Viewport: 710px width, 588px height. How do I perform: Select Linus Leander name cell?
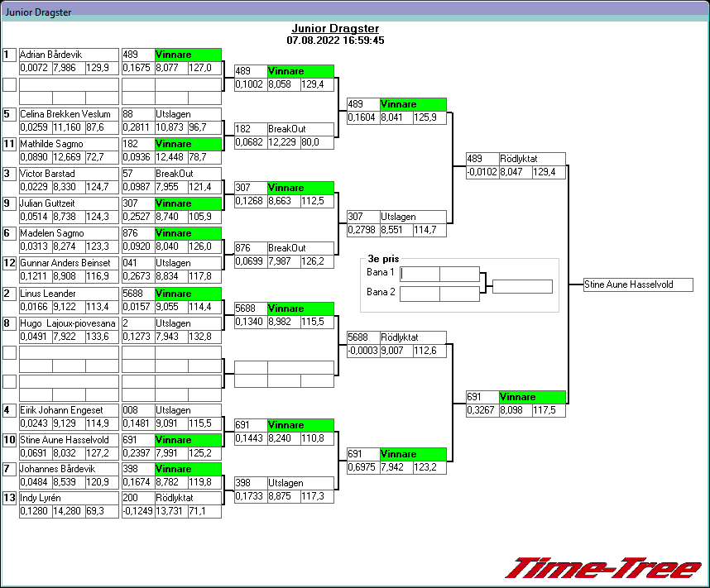pyautogui.click(x=69, y=294)
